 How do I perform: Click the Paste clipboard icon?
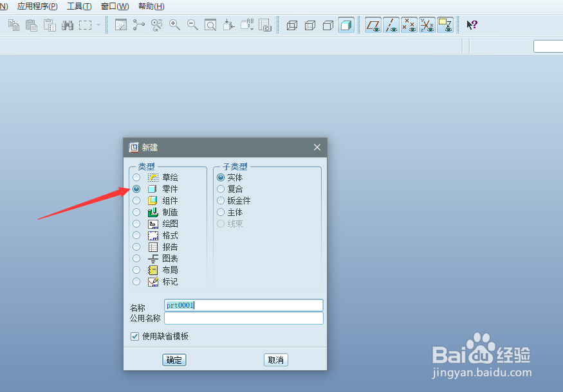pos(32,25)
